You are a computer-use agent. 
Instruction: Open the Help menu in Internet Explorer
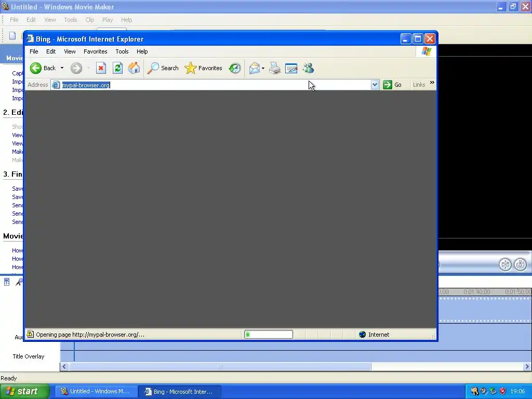[x=142, y=51]
